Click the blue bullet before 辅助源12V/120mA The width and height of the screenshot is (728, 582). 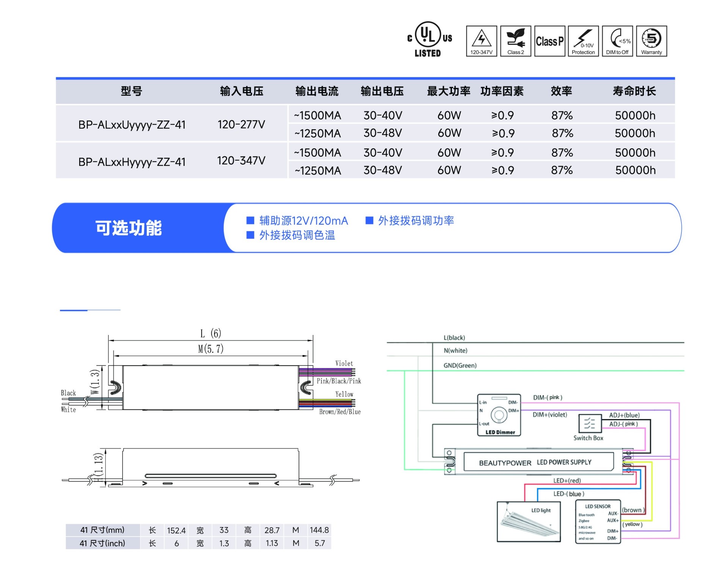click(250, 221)
